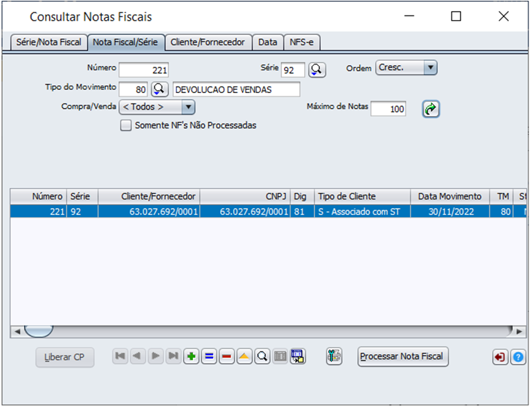Open the Tipo do Movimento lookup magnifier
This screenshot has width=532, height=407.
159,89
